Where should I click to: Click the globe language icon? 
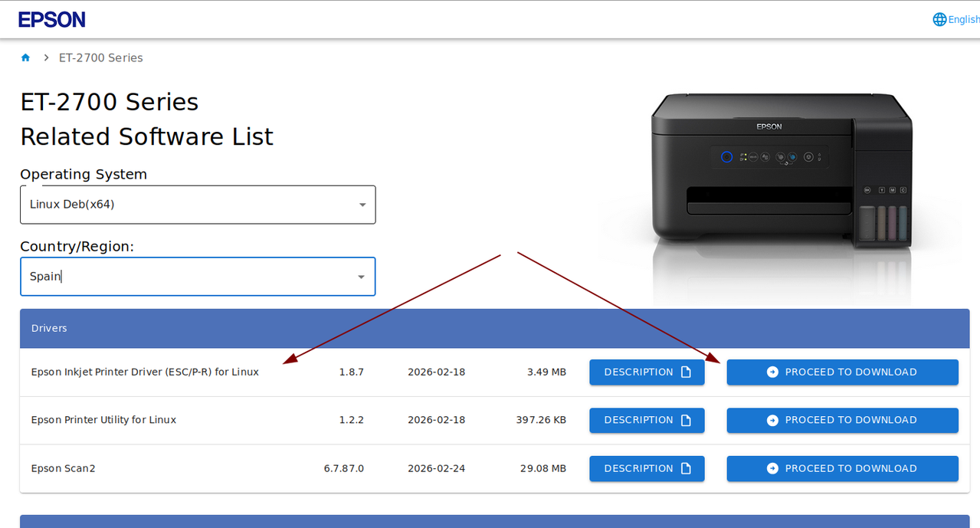[939, 19]
